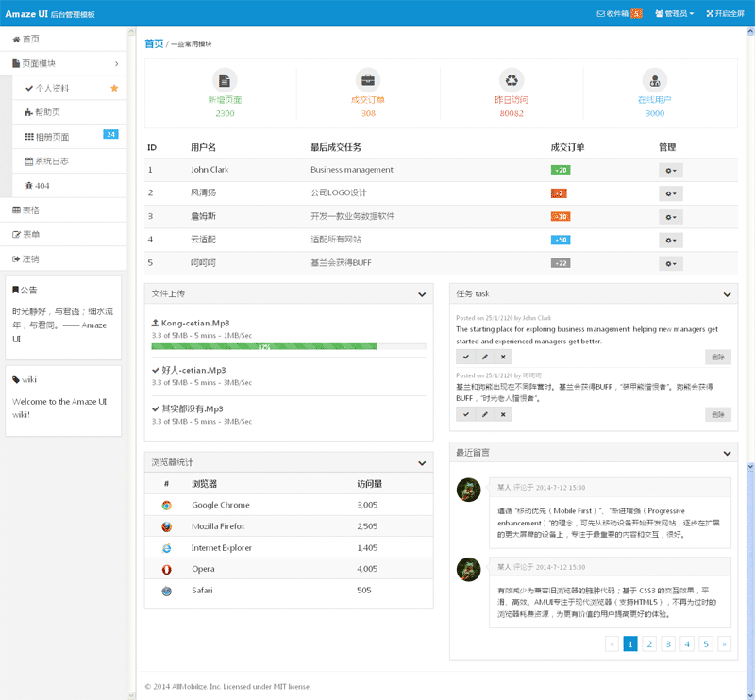Go to page 3 in pagination
Screen dimensions: 755x700
[x=667, y=644]
